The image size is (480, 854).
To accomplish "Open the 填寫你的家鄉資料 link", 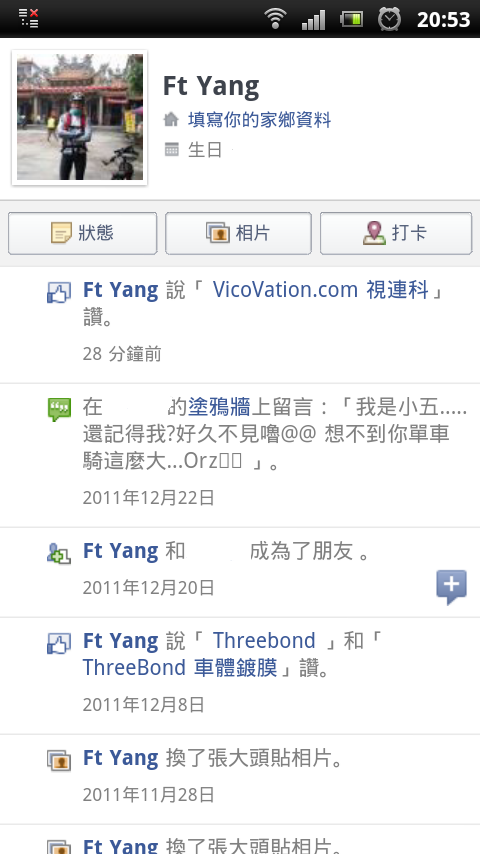I will point(259,119).
